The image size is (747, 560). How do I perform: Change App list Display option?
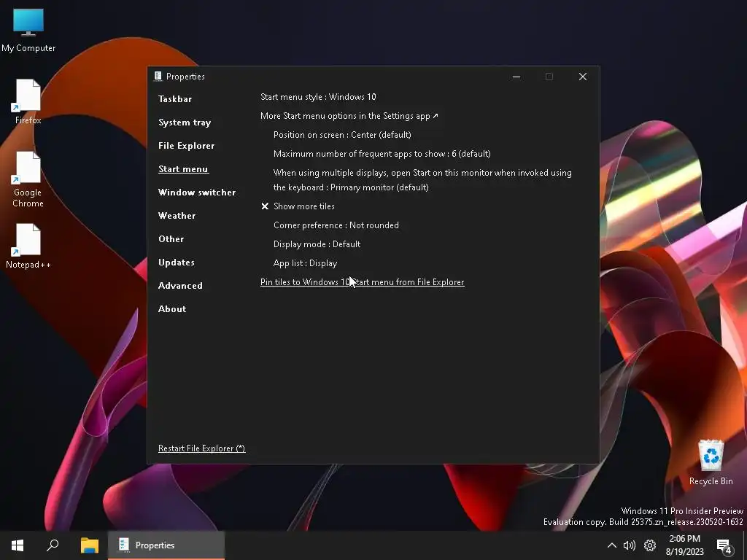(305, 263)
